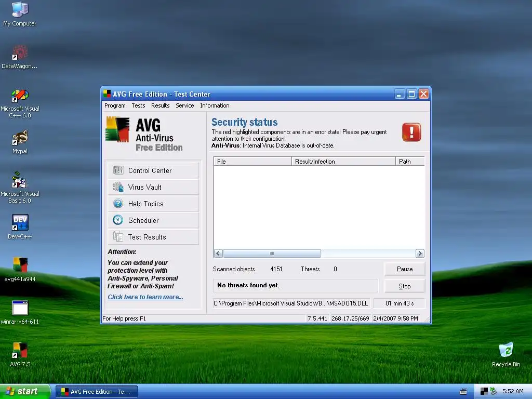Viewport: 532px width, 399px height.
Task: Open the My Computer desktop icon
Action: 20,14
